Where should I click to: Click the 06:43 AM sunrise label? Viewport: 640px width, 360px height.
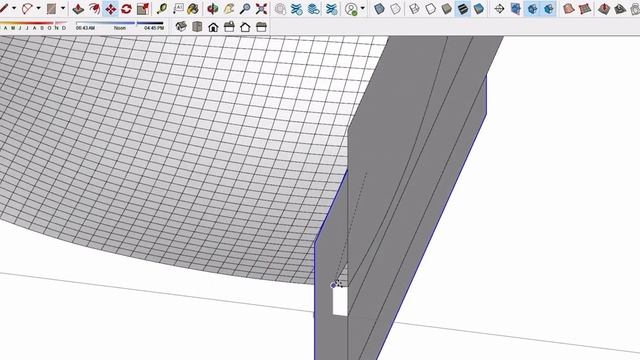coord(85,28)
